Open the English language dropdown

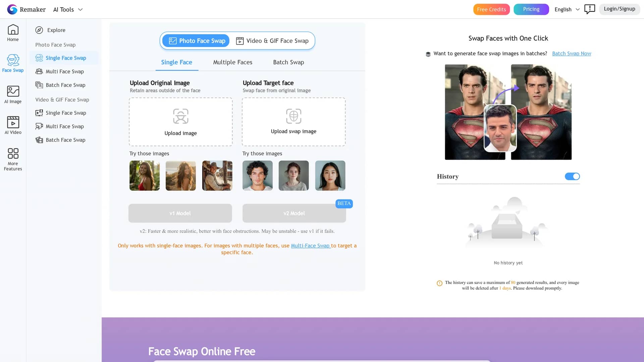[567, 9]
